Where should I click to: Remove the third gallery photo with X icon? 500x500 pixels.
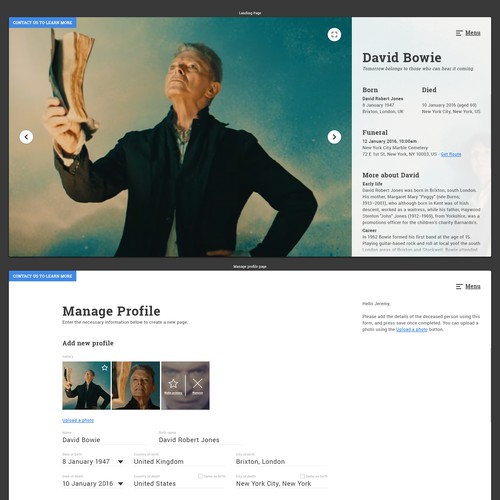click(198, 384)
